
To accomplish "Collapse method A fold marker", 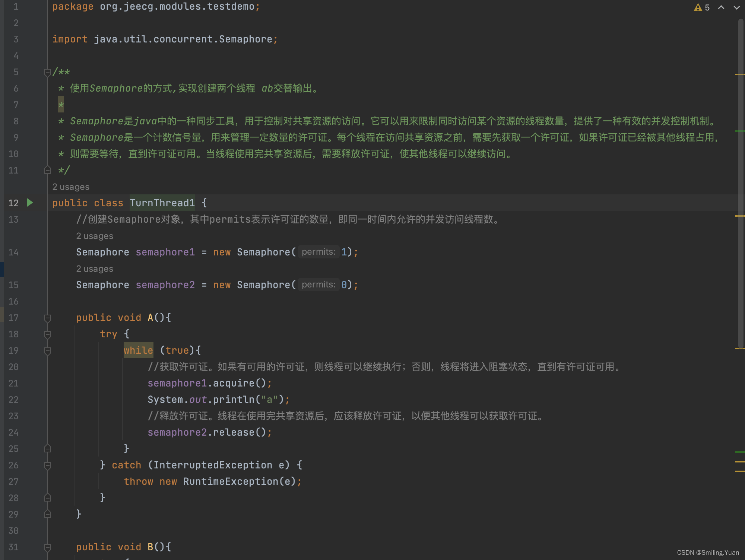I will (x=47, y=318).
